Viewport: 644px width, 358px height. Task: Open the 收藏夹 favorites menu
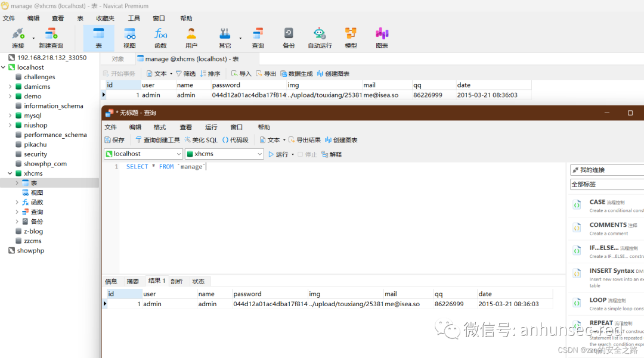point(105,18)
